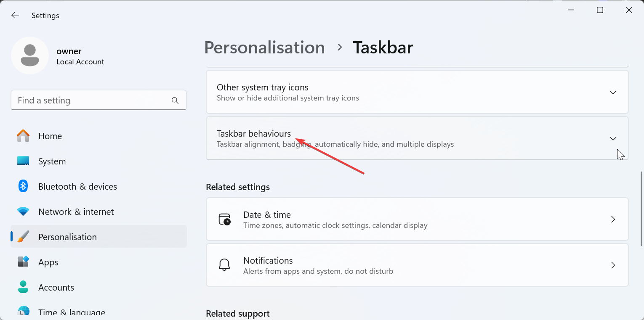Open Time & language sidebar item
Screen dimensions: 644x320
point(72,312)
